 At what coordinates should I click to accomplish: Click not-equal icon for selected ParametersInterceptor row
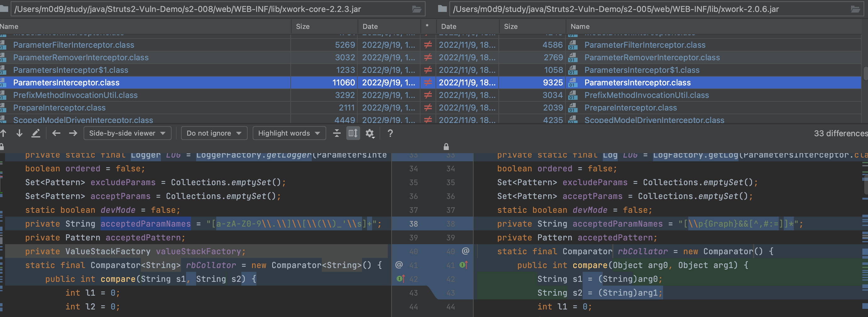point(428,83)
